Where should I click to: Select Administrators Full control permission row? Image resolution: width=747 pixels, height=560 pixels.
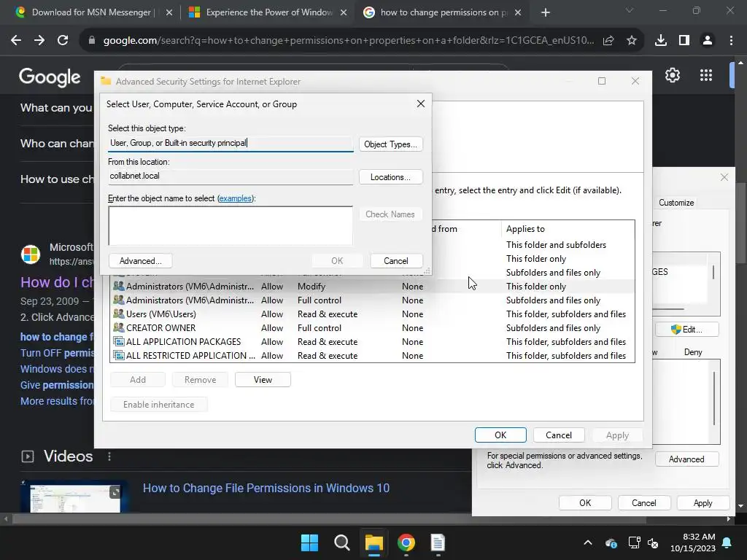[x=372, y=300]
